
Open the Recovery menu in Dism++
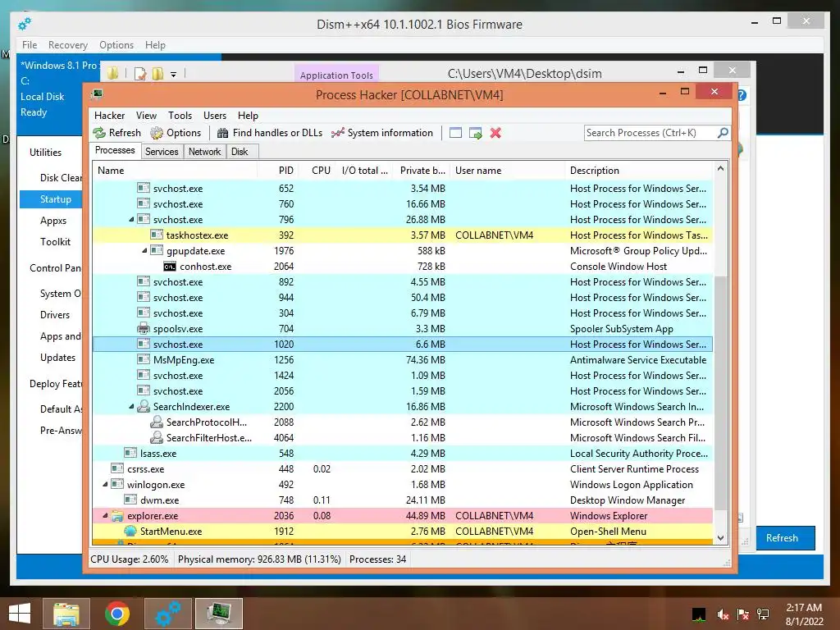67,45
